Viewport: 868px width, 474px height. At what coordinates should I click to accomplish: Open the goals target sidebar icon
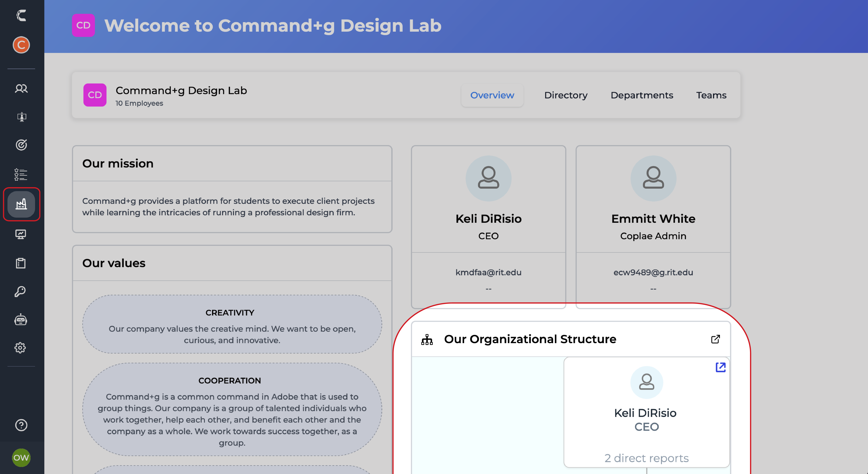click(21, 145)
